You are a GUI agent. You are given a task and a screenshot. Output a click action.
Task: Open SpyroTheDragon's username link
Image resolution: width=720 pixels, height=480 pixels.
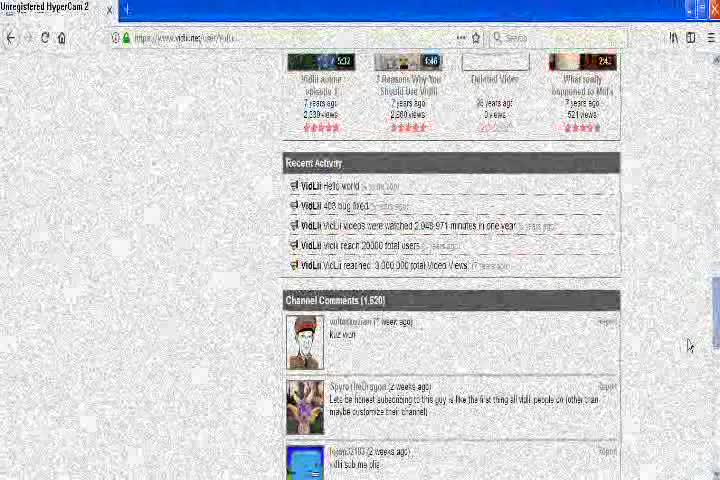pos(359,387)
